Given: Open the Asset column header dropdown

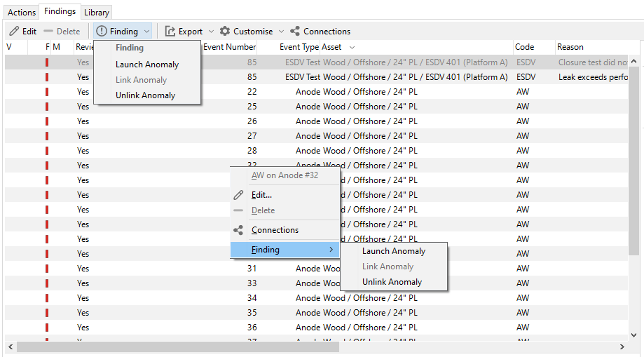Looking at the screenshot, I should (352, 47).
